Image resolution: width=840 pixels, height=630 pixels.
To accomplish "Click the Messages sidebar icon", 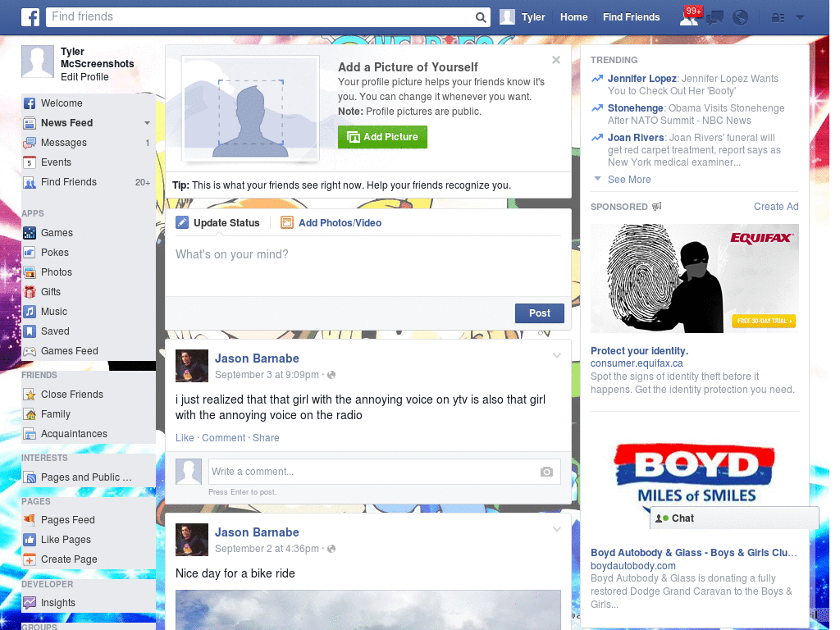I will tap(30, 143).
